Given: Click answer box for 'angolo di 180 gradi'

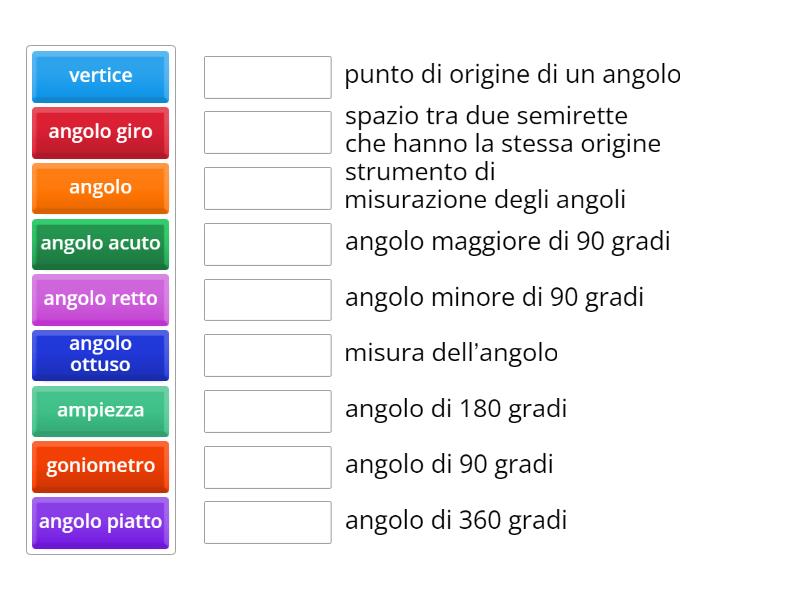Looking at the screenshot, I should point(267,411).
